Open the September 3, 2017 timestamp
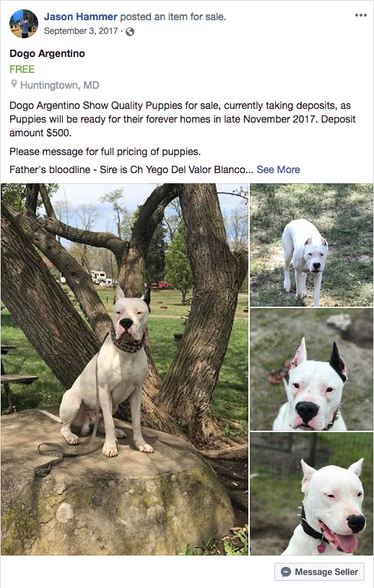The width and height of the screenshot is (374, 588). coord(81,31)
